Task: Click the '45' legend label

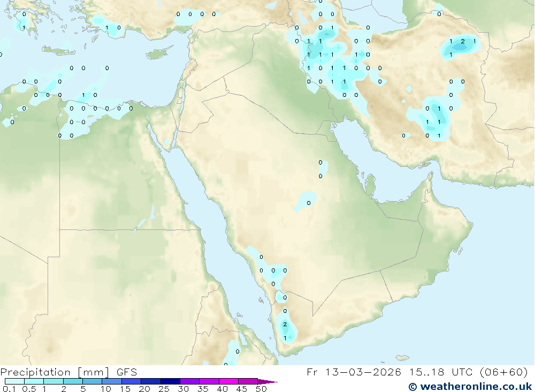Action: 242,389
